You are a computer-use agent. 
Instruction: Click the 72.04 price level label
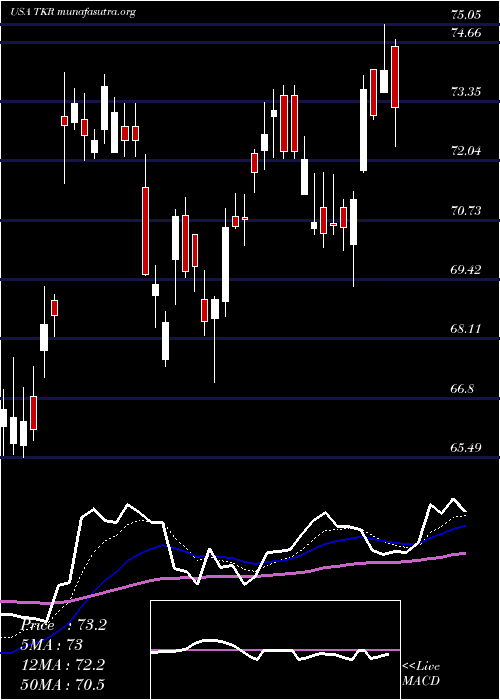(466, 151)
